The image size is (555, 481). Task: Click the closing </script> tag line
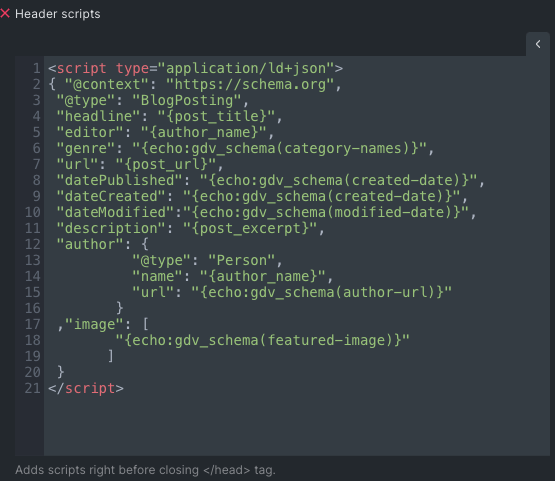(x=86, y=388)
